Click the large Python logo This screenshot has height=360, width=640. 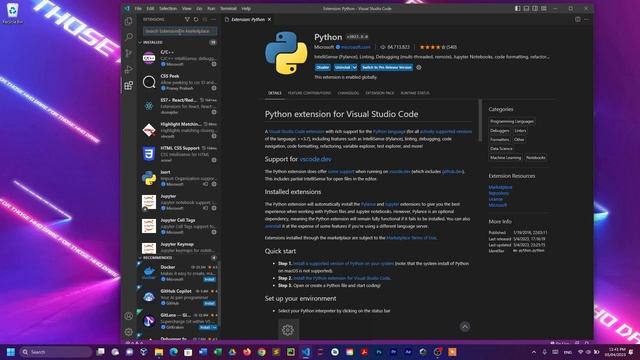click(x=286, y=53)
